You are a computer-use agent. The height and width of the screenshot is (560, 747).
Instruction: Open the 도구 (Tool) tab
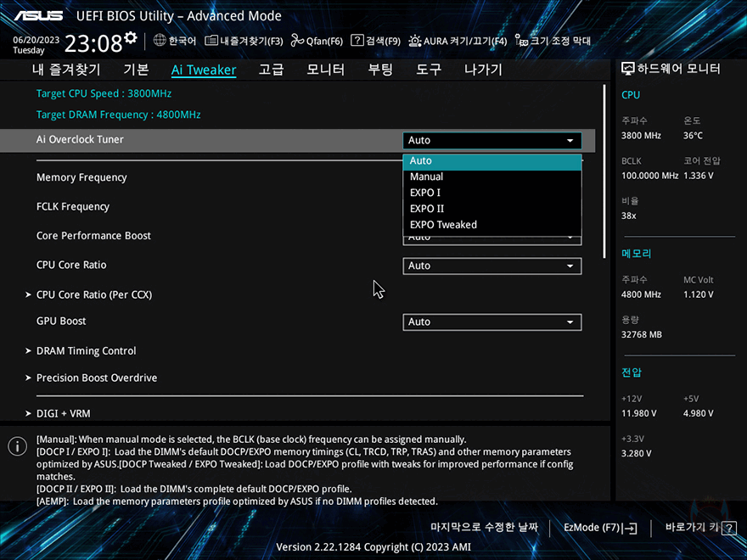coord(429,70)
